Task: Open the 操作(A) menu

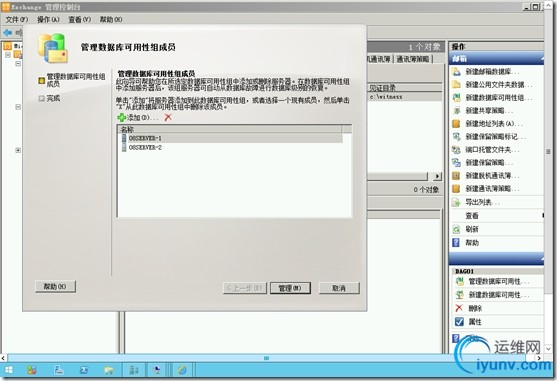Action: [48, 20]
